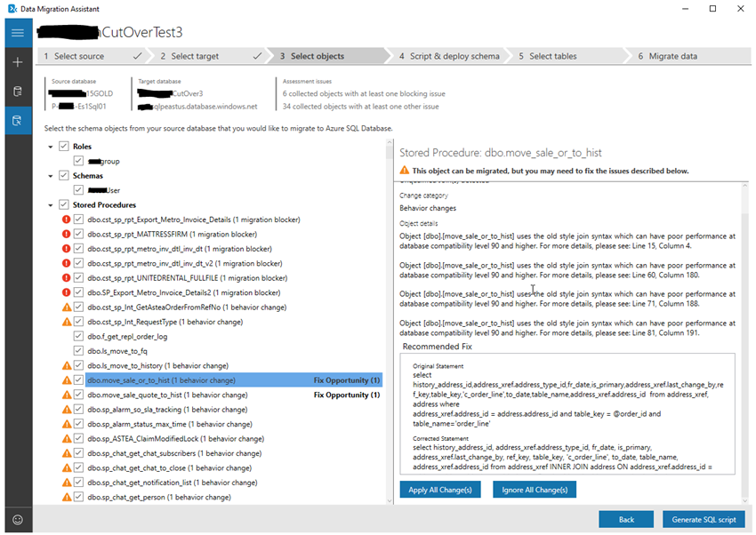Toggle the checkbox for dbo.f_get_repl_order_log
Image resolution: width=756 pixels, height=535 pixels.
tap(78, 336)
